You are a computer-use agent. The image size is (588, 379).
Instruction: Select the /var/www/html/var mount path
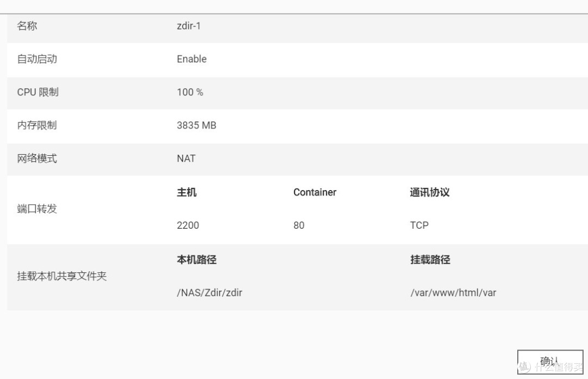click(x=452, y=292)
